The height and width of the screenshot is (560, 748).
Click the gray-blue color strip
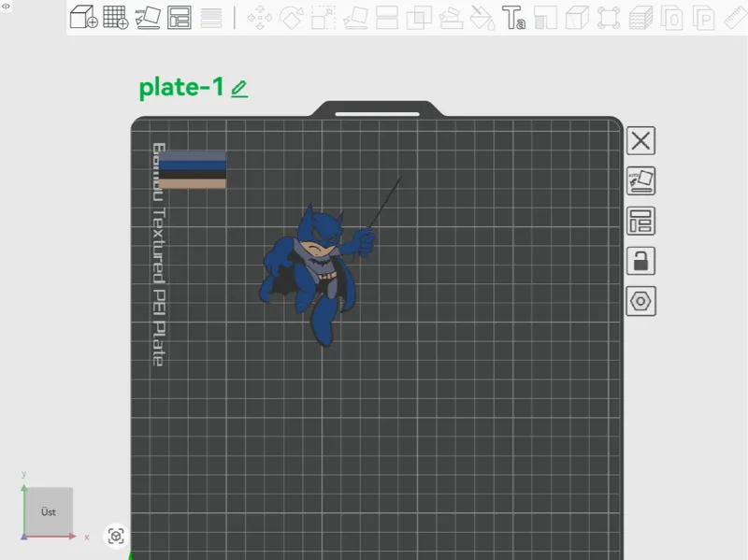193,156
